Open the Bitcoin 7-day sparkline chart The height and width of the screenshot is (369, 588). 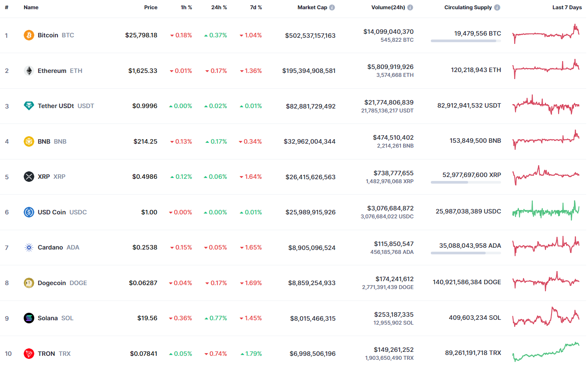point(546,34)
